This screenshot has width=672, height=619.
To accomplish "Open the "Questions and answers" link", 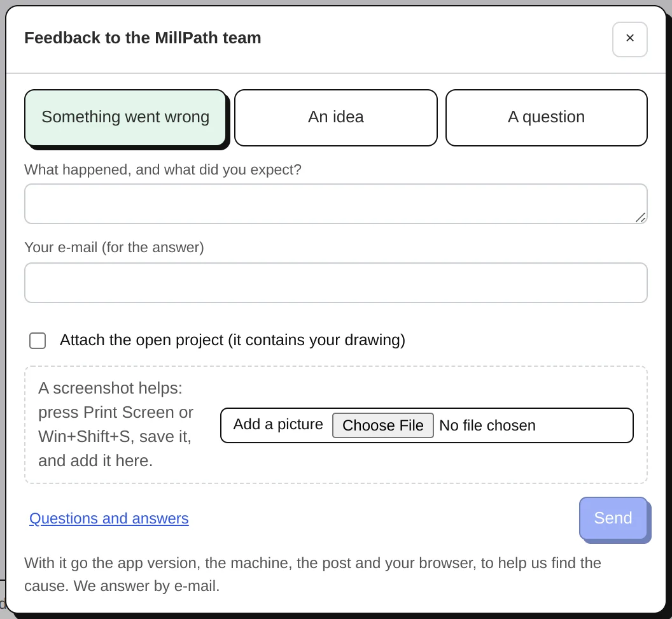I will coord(109,518).
